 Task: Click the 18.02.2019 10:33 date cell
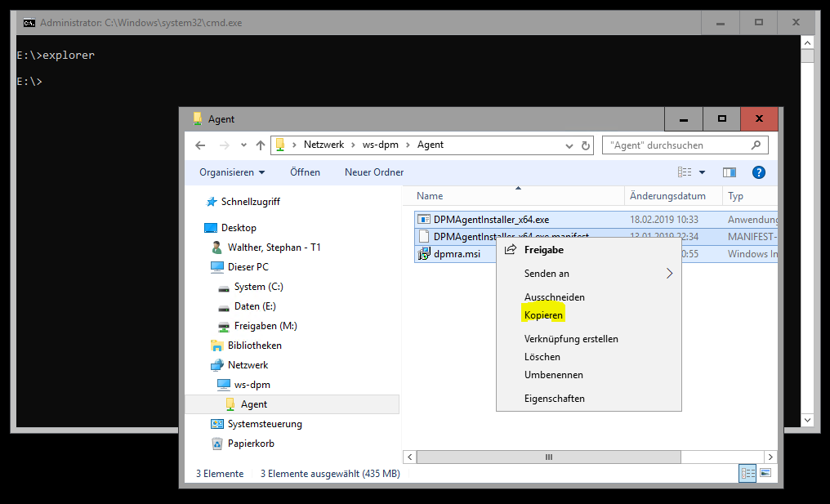coord(664,220)
